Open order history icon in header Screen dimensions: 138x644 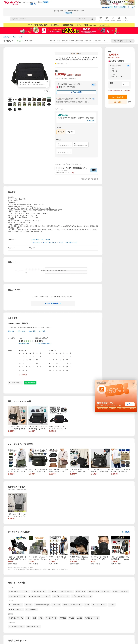point(113,18)
